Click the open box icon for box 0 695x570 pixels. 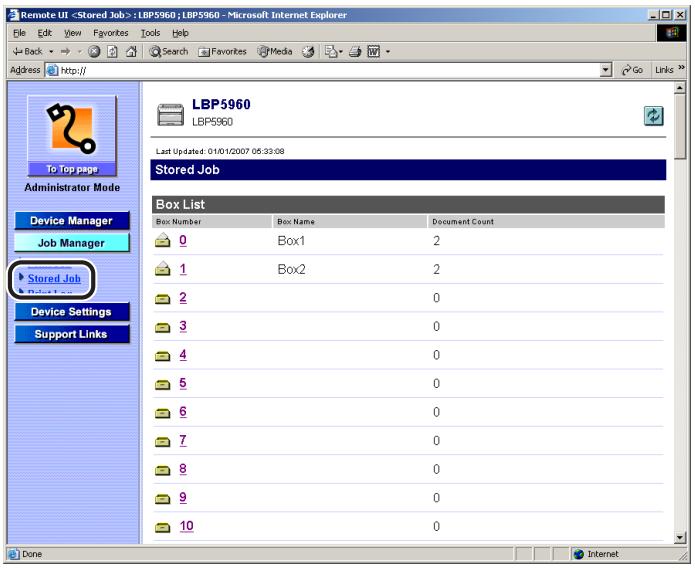[x=163, y=240]
